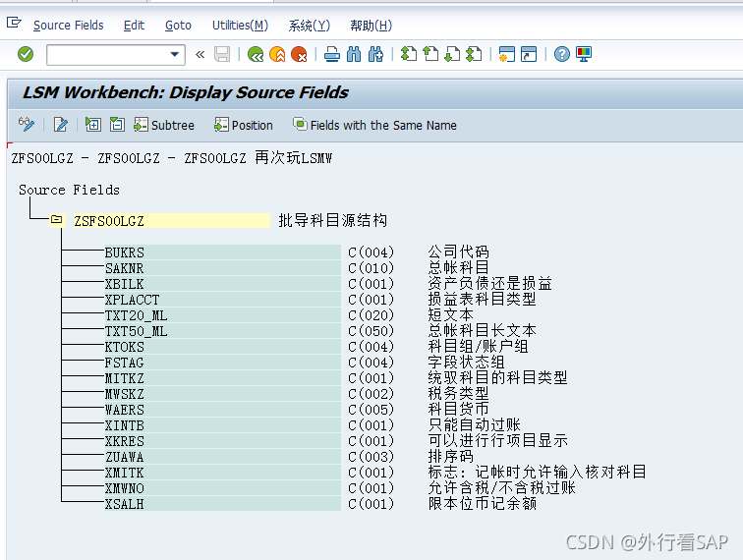This screenshot has width=743, height=560.
Task: Open the Utilities(M) menu
Action: pyautogui.click(x=240, y=26)
